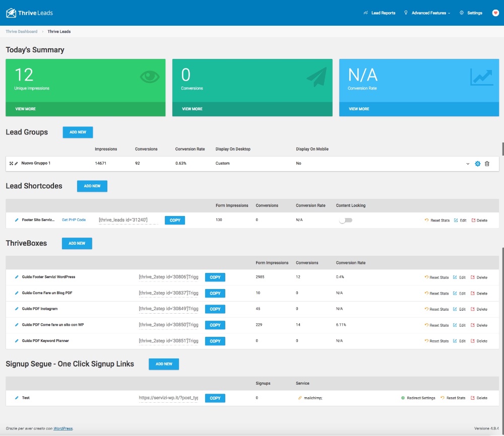This screenshot has width=504, height=436.
Task: Open Lead Reports in header
Action: click(x=380, y=13)
